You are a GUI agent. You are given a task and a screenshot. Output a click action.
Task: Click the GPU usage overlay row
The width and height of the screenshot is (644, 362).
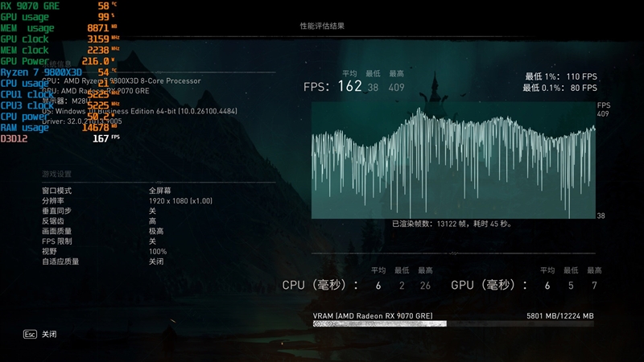tap(59, 17)
